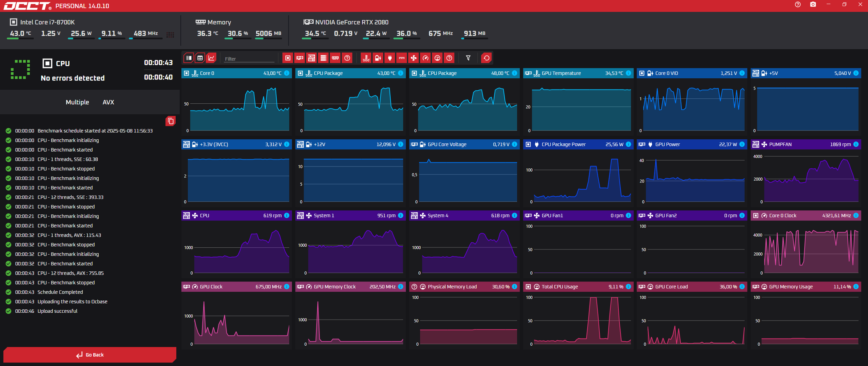Toggle the unknown sensor type question icon
The height and width of the screenshot is (366, 868).
click(449, 58)
